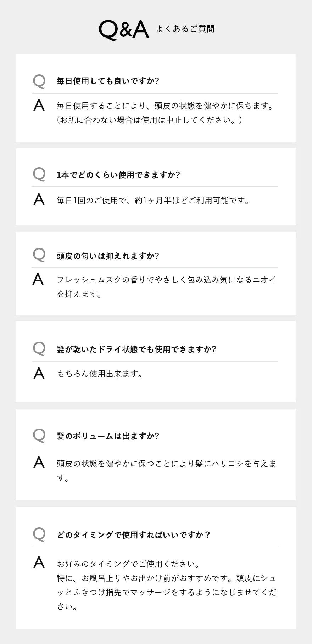Click the large Q&A heading
The image size is (312, 644).
click(x=123, y=29)
